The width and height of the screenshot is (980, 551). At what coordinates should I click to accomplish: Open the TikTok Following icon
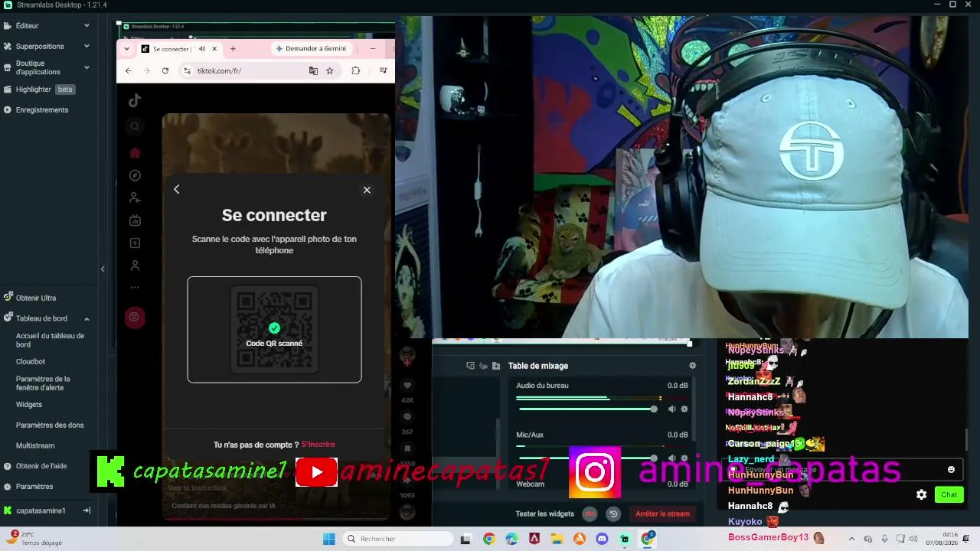click(x=135, y=197)
